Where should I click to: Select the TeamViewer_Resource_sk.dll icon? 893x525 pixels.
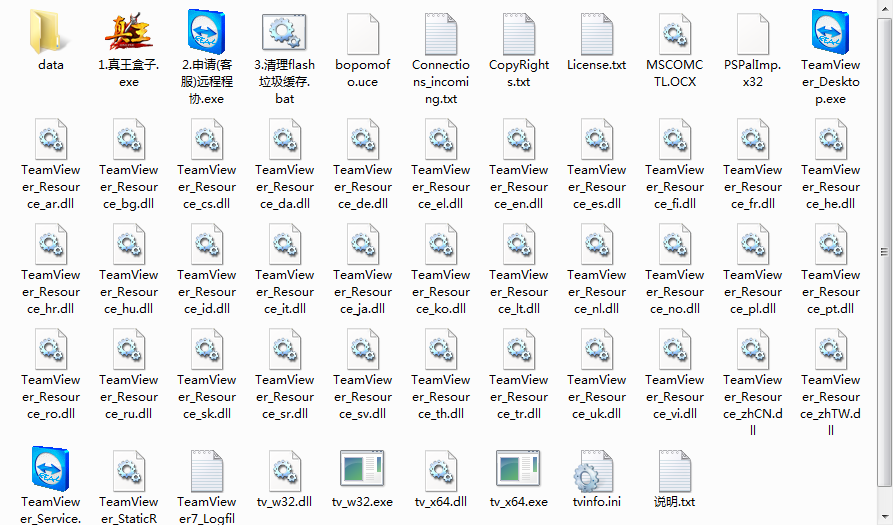[x=207, y=348]
